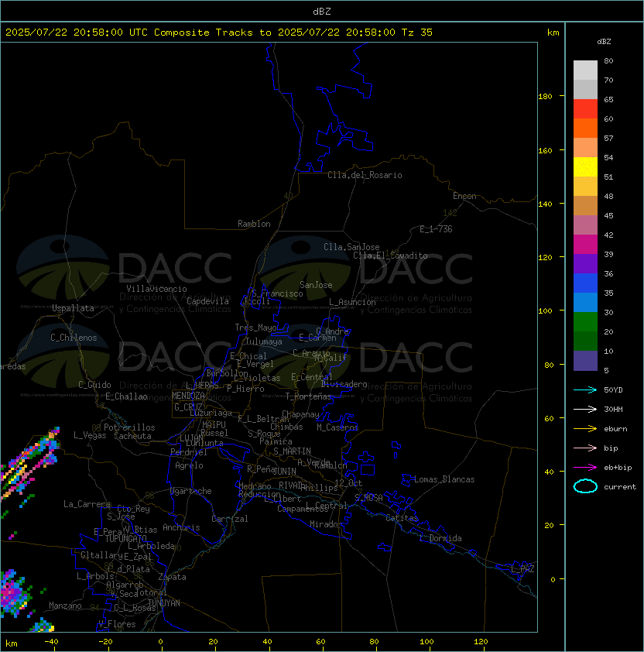This screenshot has height=652, width=644.
Task: Click the 'E_Challao' map label
Action: (x=126, y=396)
